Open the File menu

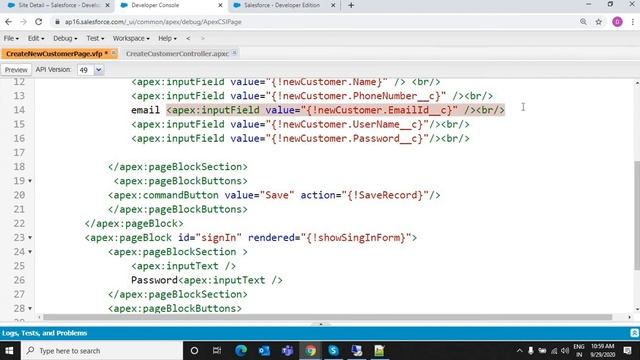tap(11, 38)
